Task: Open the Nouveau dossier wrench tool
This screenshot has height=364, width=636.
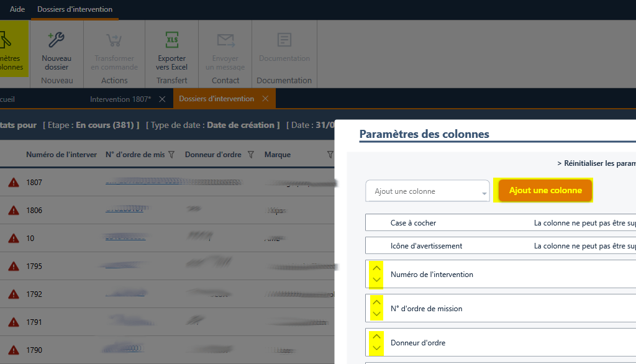Action: pos(57,40)
